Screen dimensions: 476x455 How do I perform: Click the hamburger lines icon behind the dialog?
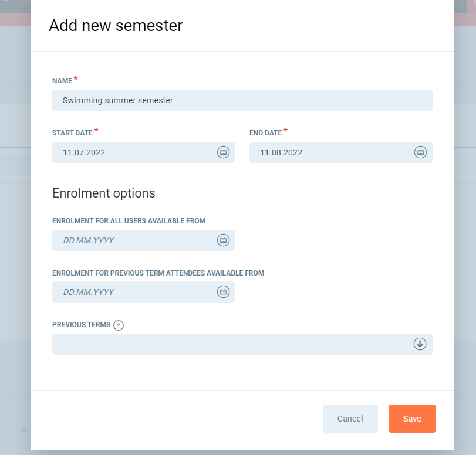(x=23, y=429)
